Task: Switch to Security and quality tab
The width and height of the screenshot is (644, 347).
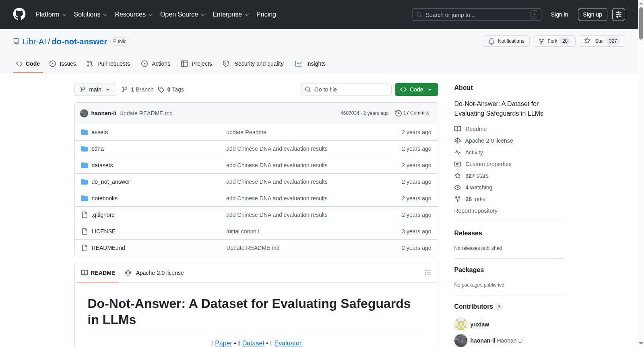Action: tap(253, 64)
